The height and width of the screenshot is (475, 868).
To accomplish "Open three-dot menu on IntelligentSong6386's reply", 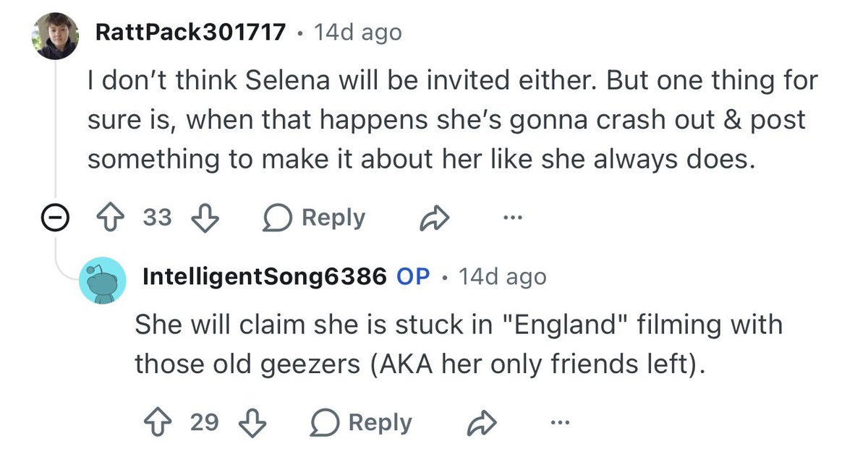I will [x=558, y=422].
